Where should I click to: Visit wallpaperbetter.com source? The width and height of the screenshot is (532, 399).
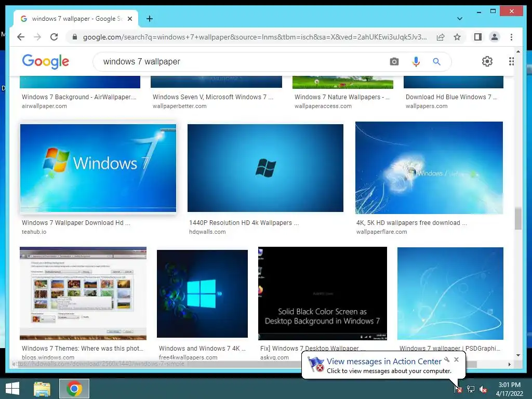click(179, 106)
